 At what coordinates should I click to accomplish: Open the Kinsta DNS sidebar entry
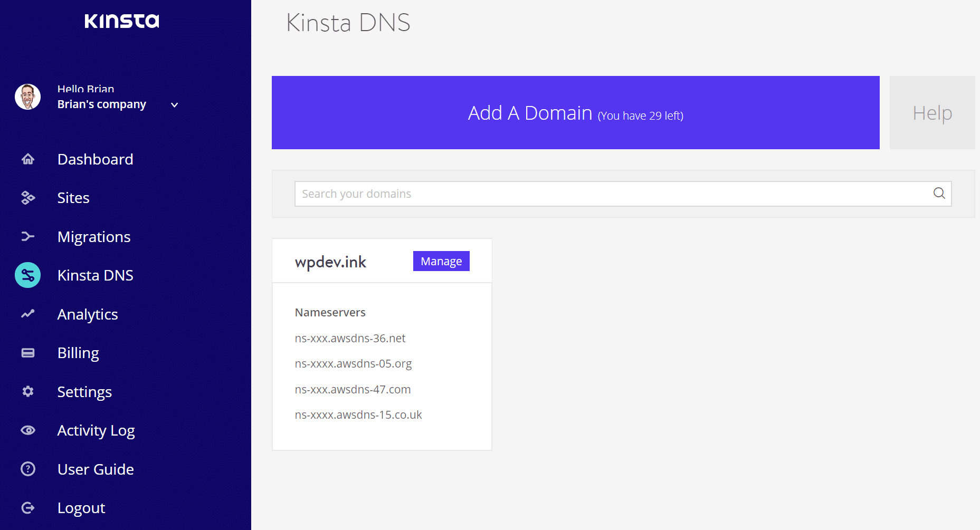[95, 275]
